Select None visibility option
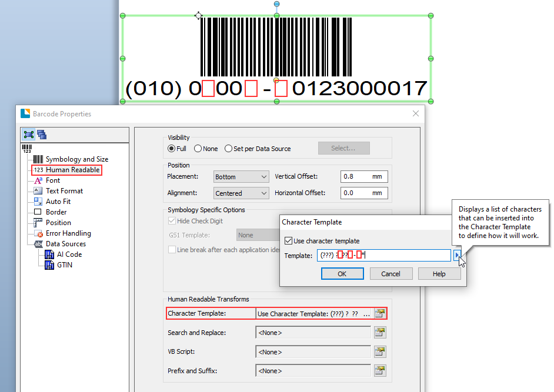Viewport: 554px width, 392px height. (x=198, y=149)
